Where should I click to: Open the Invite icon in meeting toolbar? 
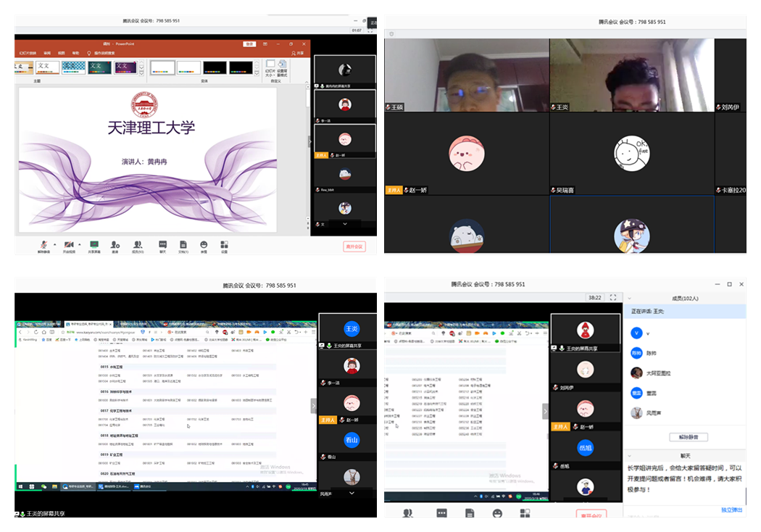click(x=115, y=244)
